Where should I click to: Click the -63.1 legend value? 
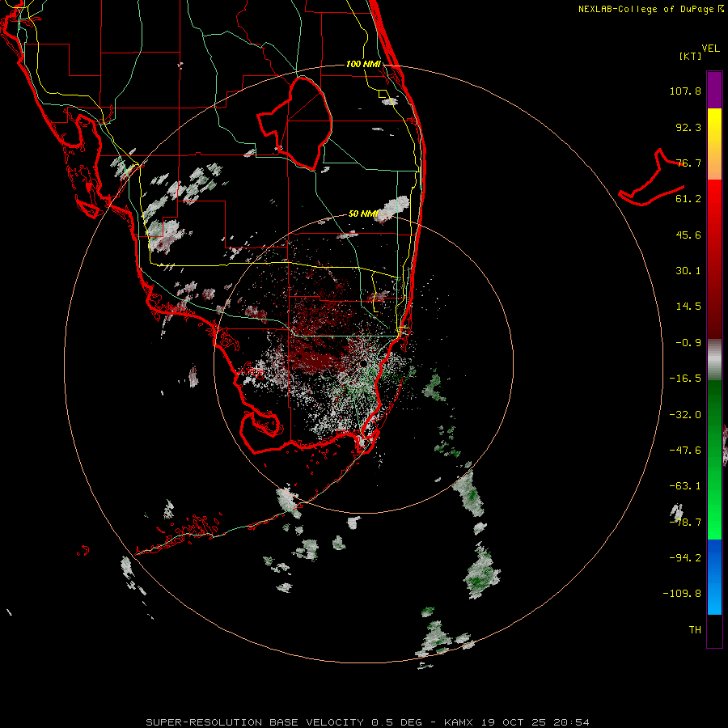(x=685, y=486)
